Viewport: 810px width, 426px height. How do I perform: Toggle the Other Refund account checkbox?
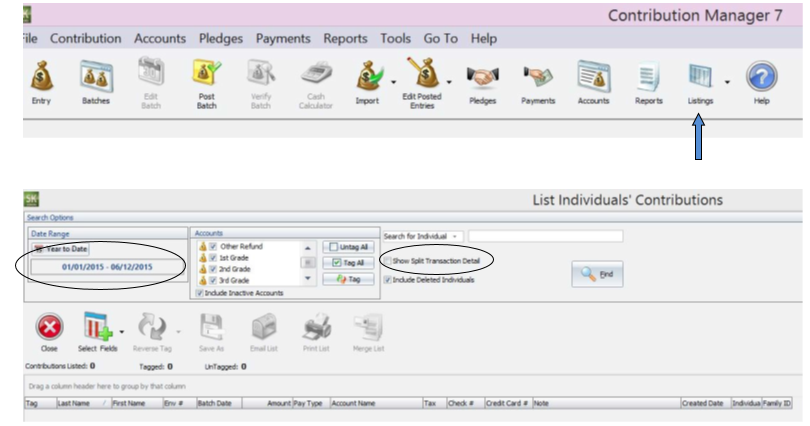pyautogui.click(x=213, y=246)
